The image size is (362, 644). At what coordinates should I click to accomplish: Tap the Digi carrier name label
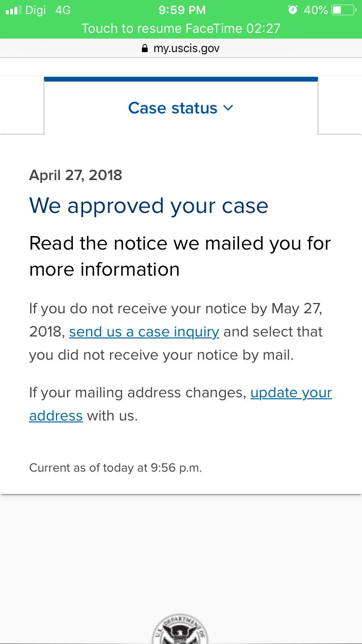click(35, 10)
